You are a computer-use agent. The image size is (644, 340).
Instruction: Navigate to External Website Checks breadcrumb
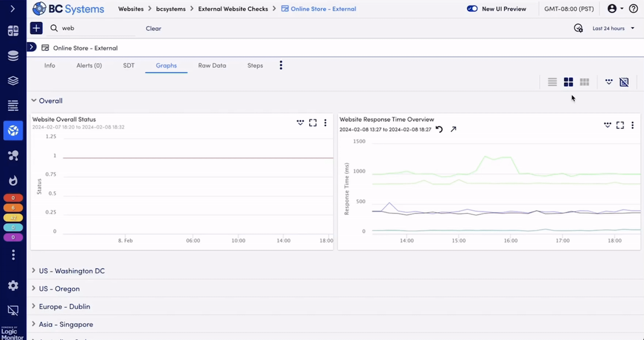[x=233, y=9]
